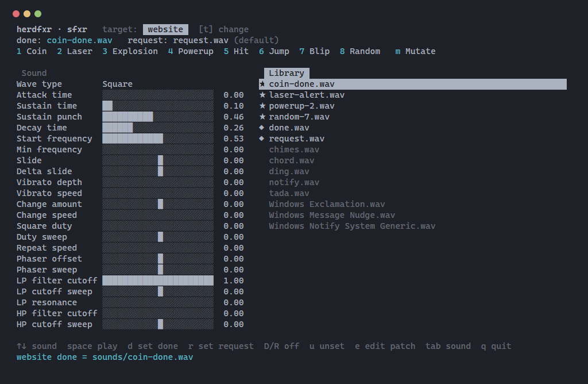Adjust the Vibrato speed slider
Viewport: 588px width, 384px height.
[x=158, y=193]
